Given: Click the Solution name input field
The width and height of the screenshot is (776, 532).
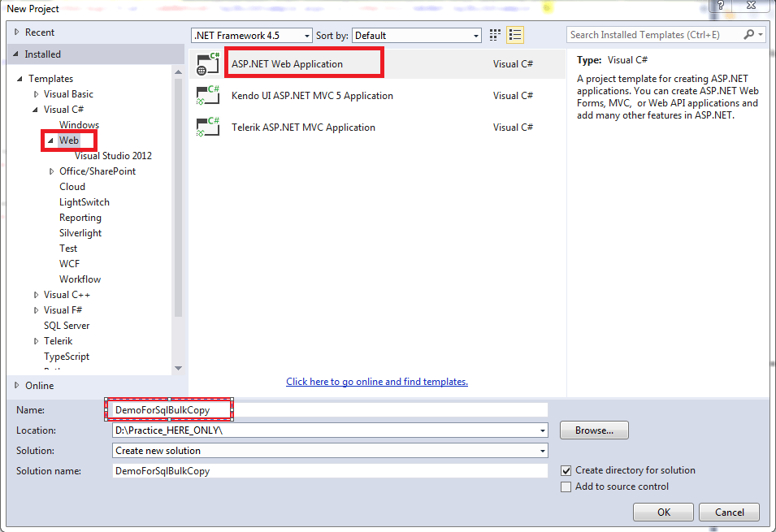Looking at the screenshot, I should click(x=330, y=470).
